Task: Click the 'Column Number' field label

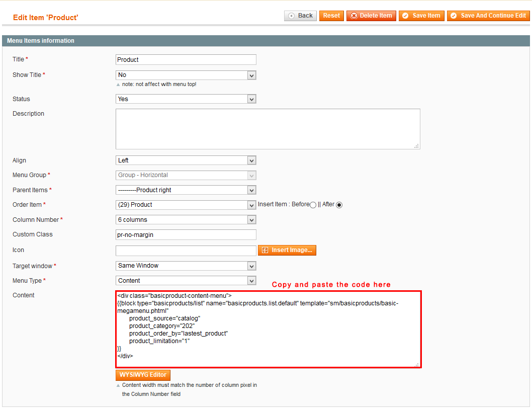Action: click(x=36, y=220)
